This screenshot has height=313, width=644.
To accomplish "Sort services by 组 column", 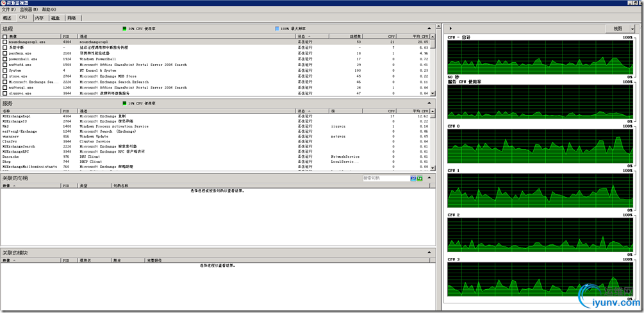I will 346,111.
